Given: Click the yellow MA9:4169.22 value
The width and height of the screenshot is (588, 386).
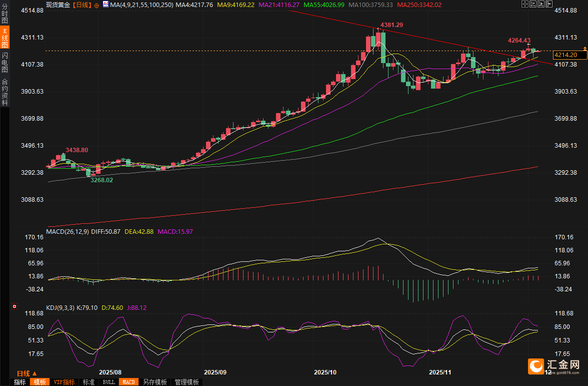Looking at the screenshot, I should pyautogui.click(x=235, y=5).
